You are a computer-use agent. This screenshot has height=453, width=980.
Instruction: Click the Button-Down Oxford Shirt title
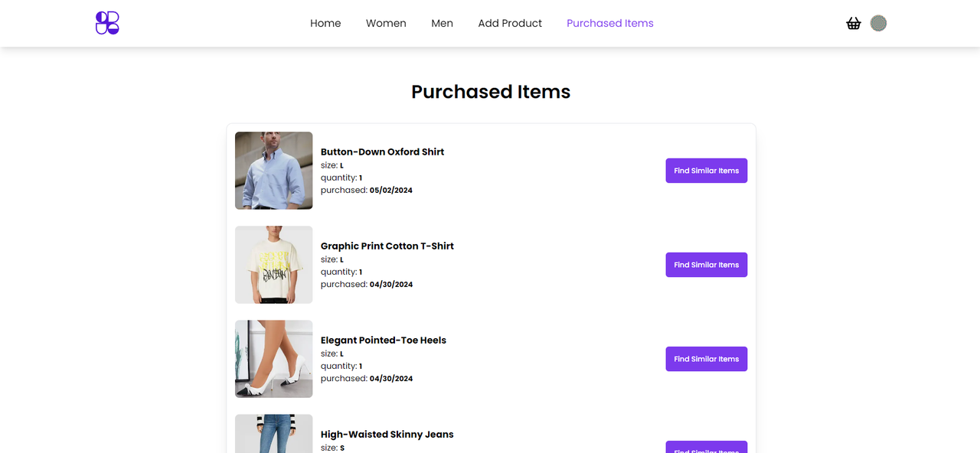tap(382, 152)
